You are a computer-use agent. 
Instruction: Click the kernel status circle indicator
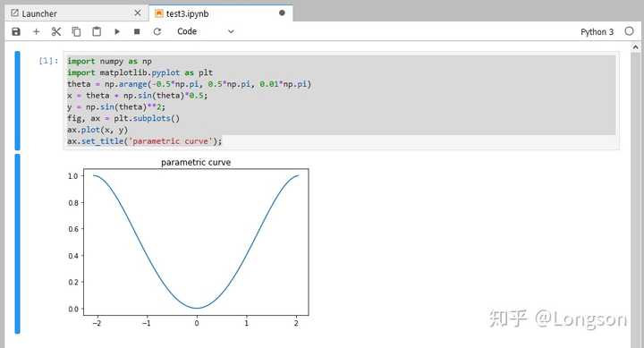tap(629, 31)
